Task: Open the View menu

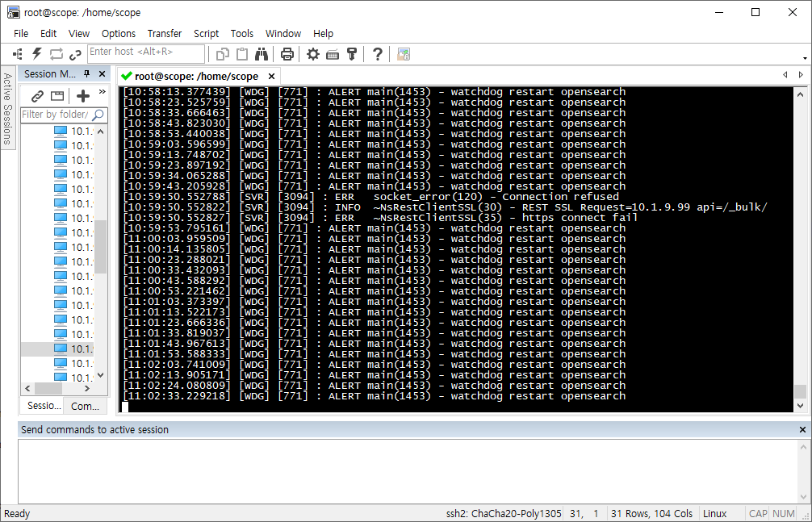Action: pyautogui.click(x=79, y=33)
